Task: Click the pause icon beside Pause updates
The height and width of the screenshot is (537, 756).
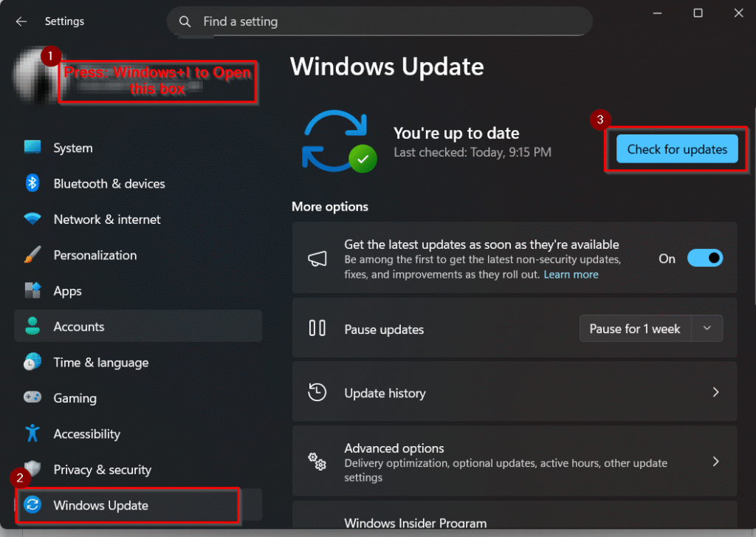Action: pyautogui.click(x=317, y=328)
